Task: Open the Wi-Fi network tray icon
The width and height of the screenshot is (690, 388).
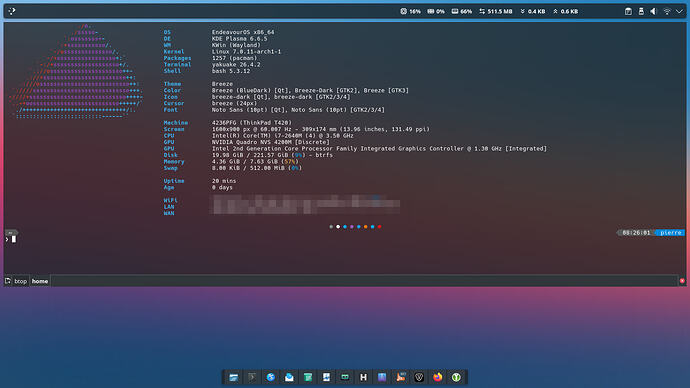Action: point(667,11)
